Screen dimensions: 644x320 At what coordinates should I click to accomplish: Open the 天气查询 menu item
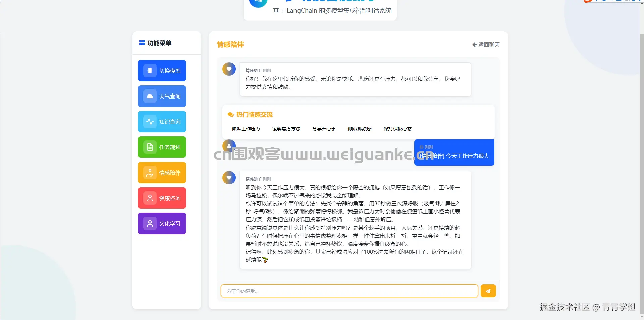(x=162, y=96)
